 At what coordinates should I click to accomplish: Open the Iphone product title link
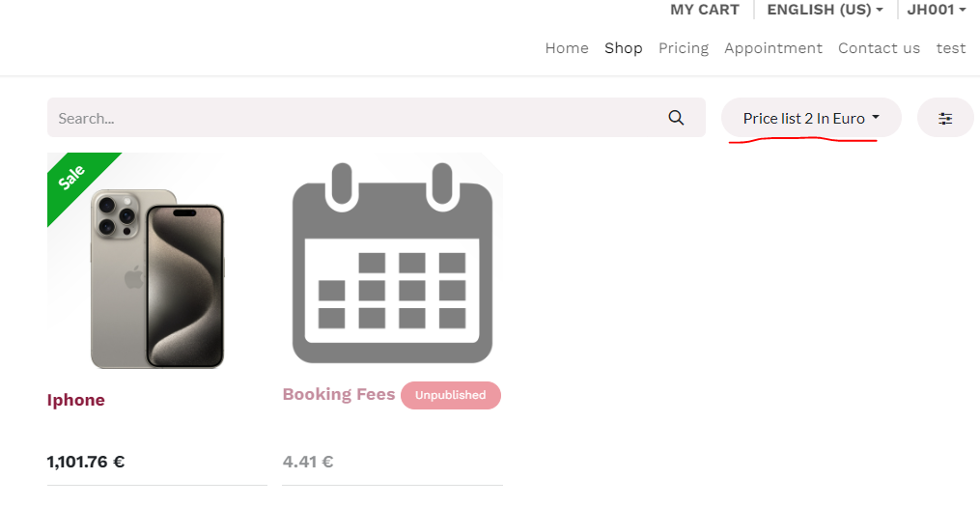coord(75,400)
